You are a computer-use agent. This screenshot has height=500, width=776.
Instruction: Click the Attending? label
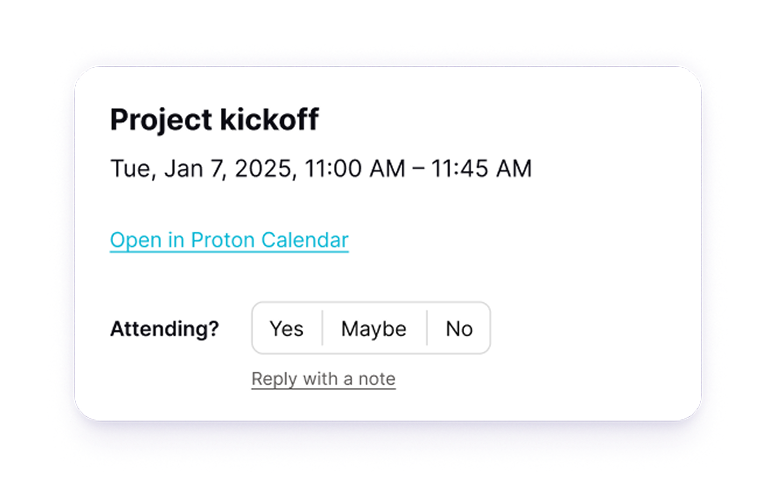click(165, 329)
